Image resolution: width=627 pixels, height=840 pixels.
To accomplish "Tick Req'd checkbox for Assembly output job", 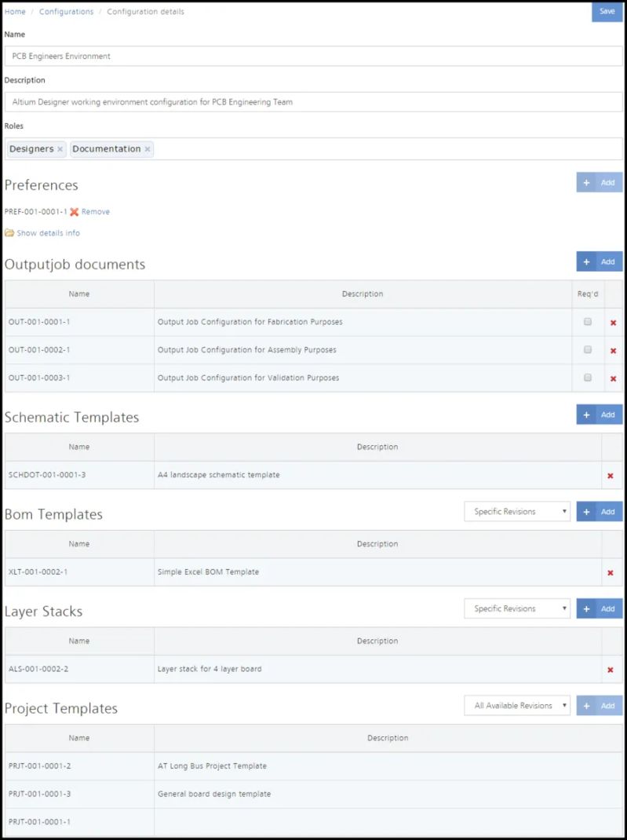I will pyautogui.click(x=588, y=350).
